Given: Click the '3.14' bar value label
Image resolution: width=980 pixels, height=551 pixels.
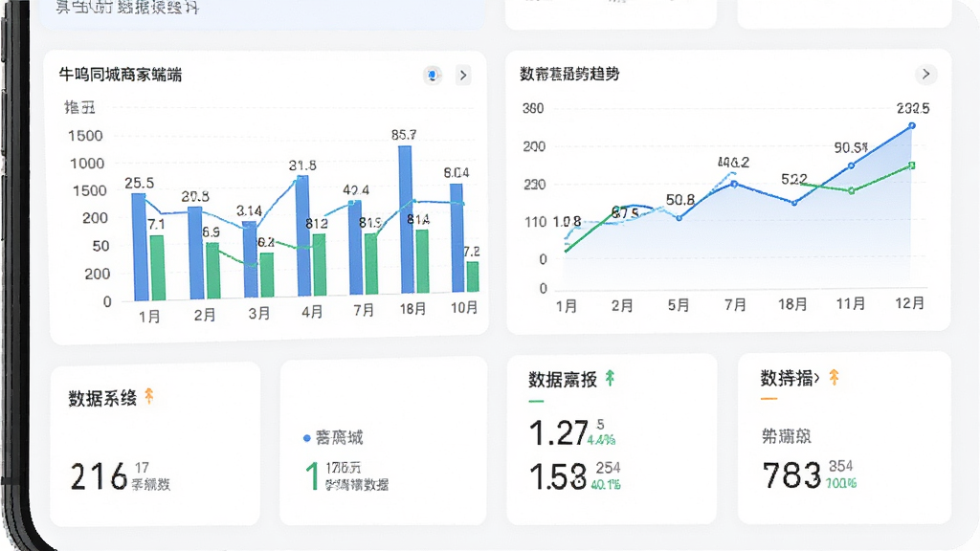Looking at the screenshot, I should [249, 211].
